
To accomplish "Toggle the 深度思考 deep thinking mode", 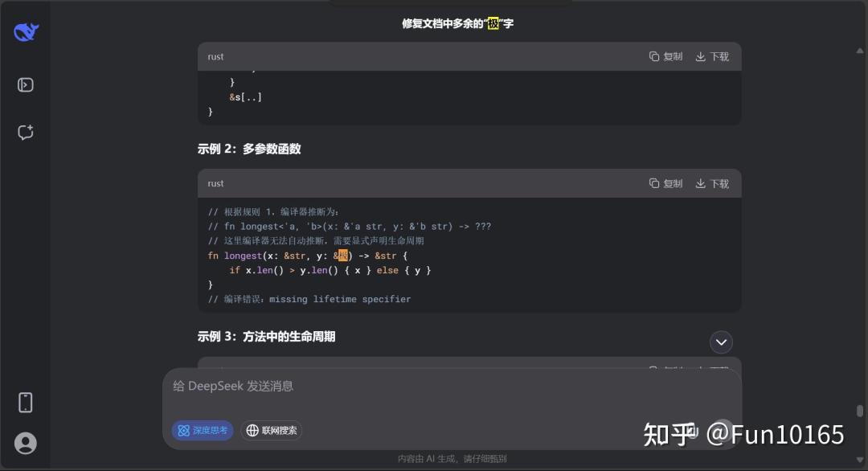I will pyautogui.click(x=203, y=430).
